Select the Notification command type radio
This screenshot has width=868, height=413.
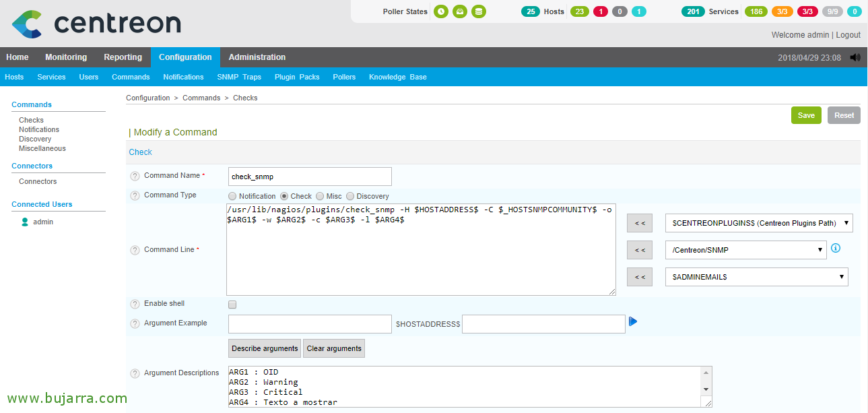click(x=232, y=196)
